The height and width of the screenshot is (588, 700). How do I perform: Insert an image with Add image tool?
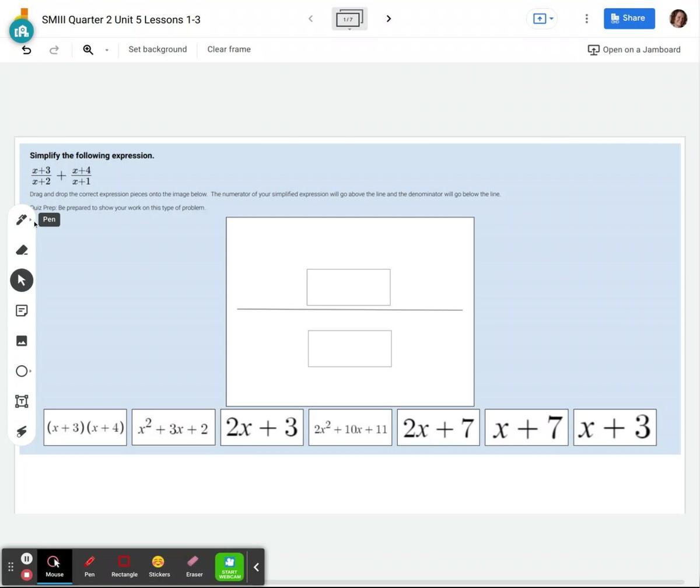(x=22, y=341)
